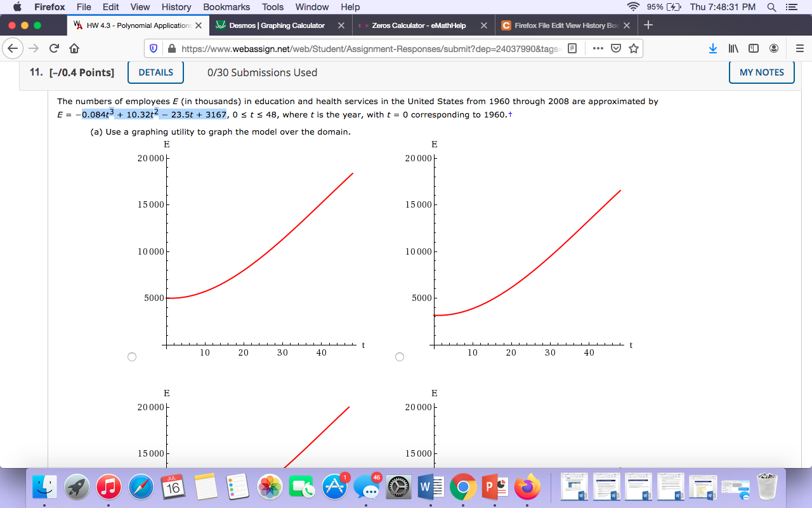The image size is (812, 508).
Task: Open Firefox downloads panel
Action: pos(713,48)
